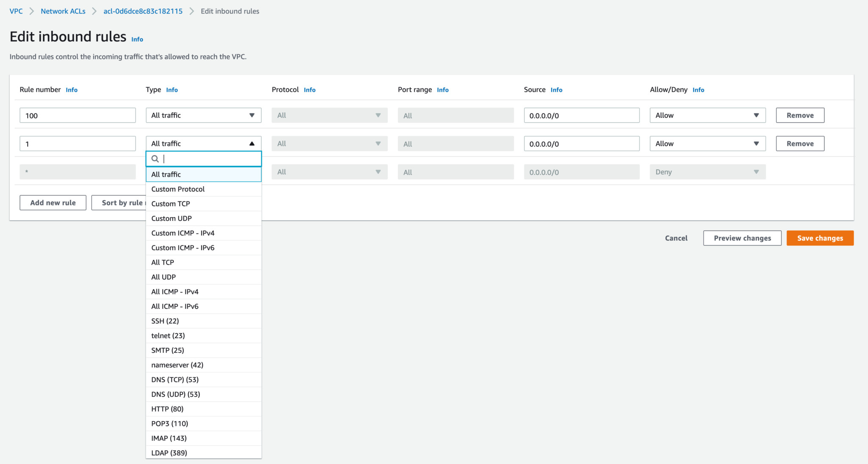Click Preview changes

[742, 238]
